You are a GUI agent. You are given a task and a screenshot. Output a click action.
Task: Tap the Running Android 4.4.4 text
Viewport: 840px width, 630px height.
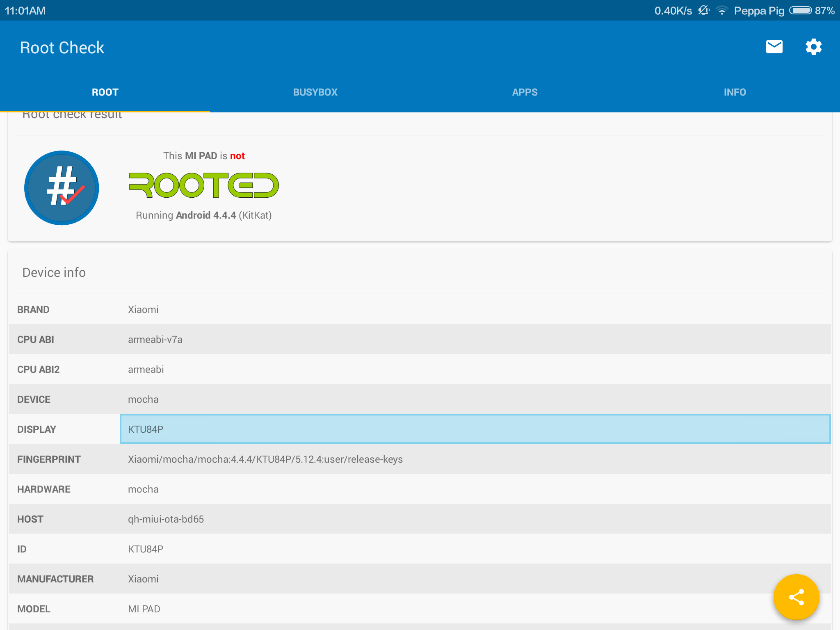(204, 215)
